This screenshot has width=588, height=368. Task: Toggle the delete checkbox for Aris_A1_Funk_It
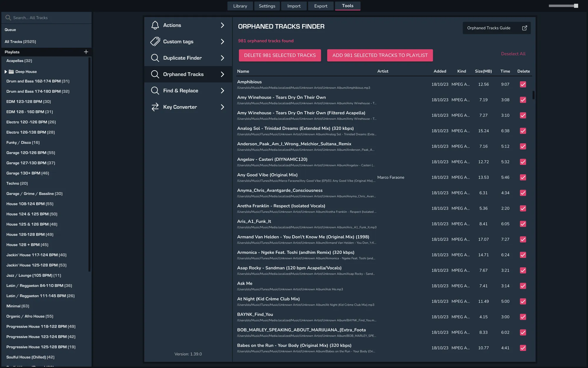[x=523, y=224]
